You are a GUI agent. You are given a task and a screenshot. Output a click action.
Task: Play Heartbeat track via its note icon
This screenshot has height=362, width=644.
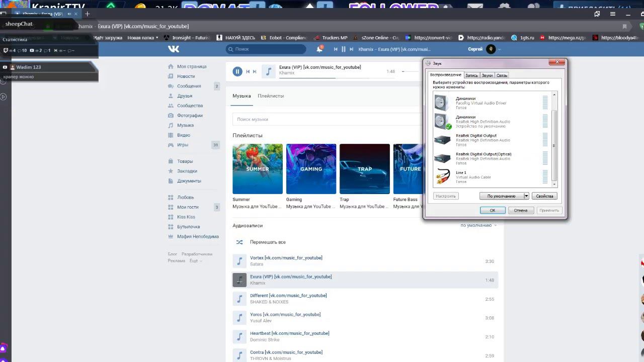coord(239,336)
